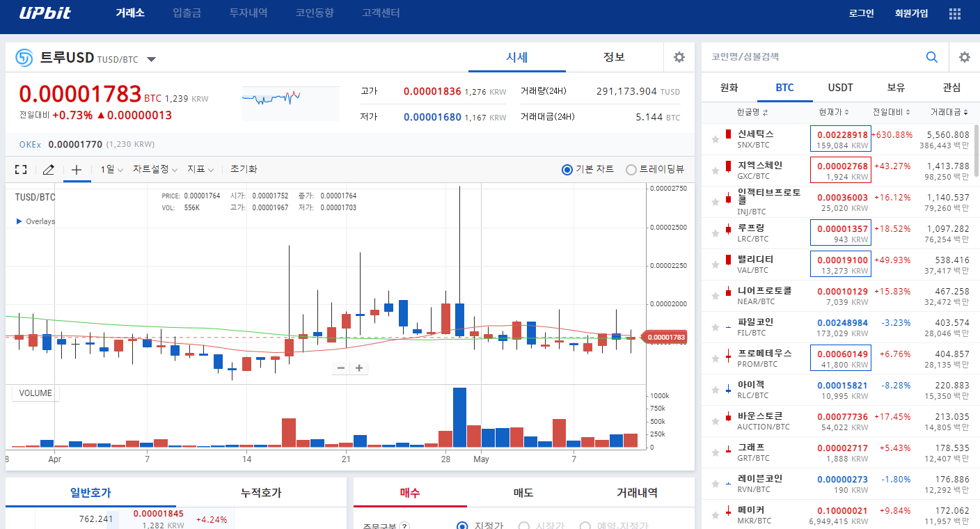
Task: Click the TUSD coin logo icon
Action: tap(24, 58)
